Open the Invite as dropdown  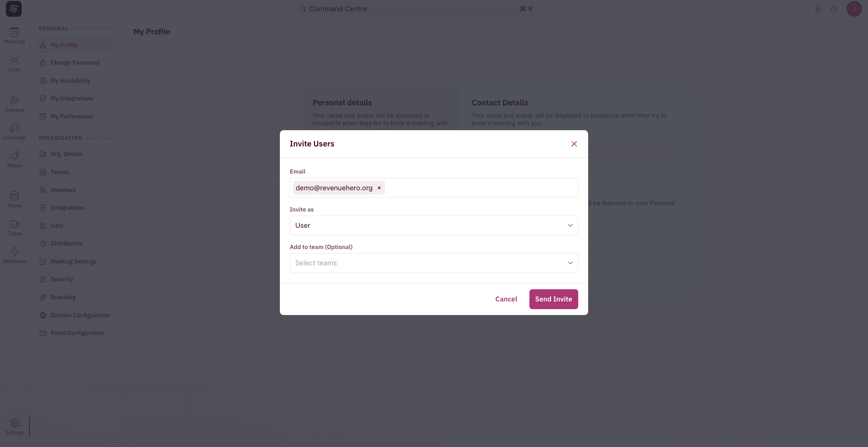(x=434, y=226)
